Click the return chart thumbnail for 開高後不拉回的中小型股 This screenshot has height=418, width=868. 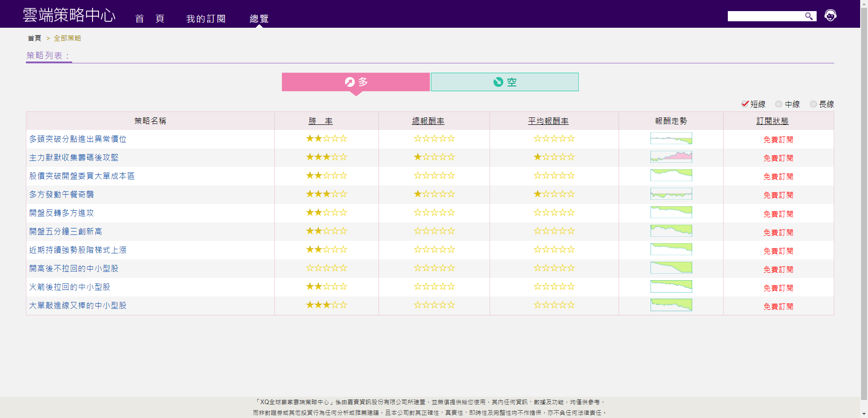(x=671, y=268)
